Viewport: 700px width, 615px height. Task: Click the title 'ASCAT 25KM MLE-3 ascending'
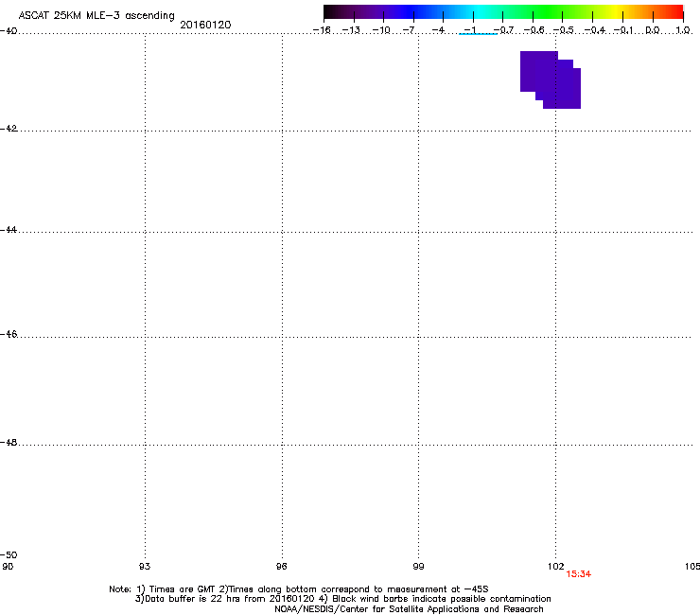pyautogui.click(x=96, y=16)
